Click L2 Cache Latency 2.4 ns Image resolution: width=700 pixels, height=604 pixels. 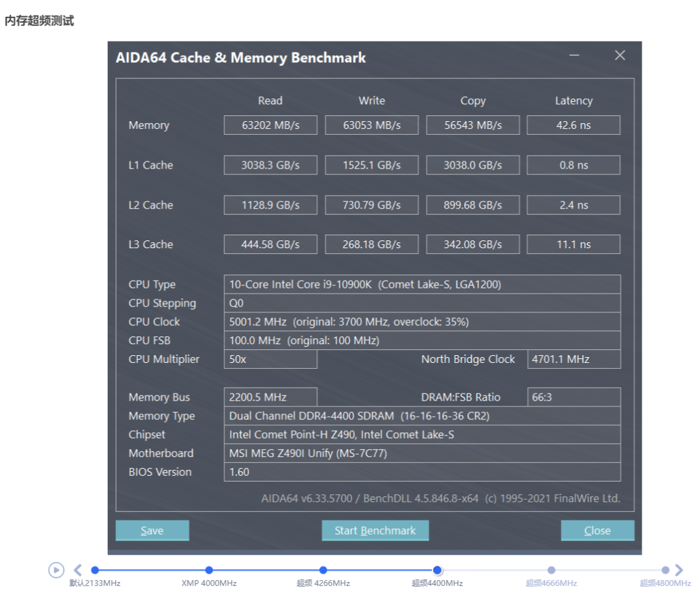[x=574, y=205]
